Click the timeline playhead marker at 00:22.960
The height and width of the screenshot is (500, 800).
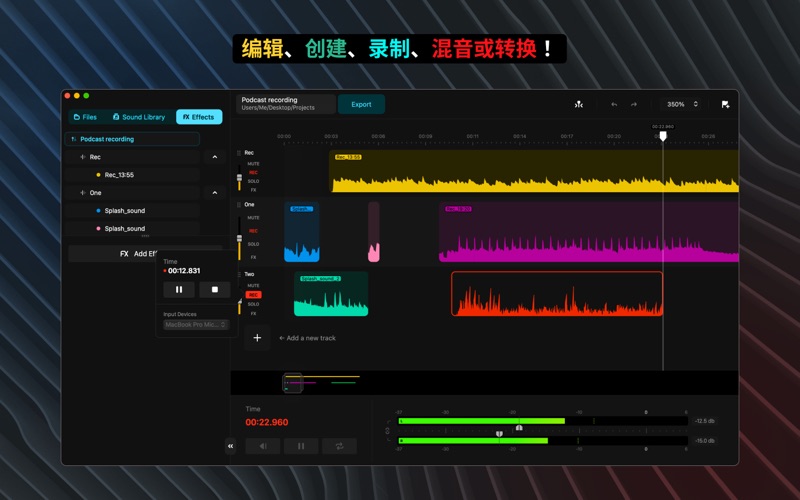pos(662,136)
